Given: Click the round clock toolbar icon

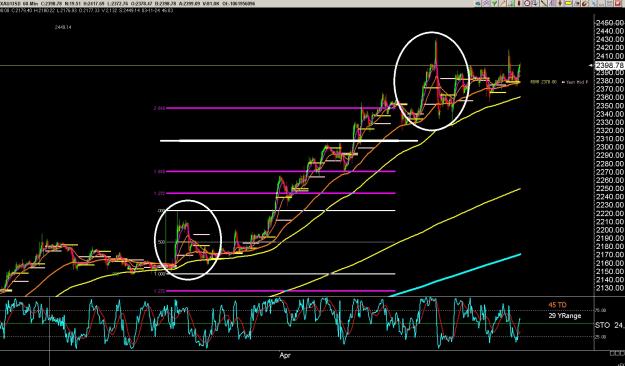Looking at the screenshot, I should click(527, 3).
